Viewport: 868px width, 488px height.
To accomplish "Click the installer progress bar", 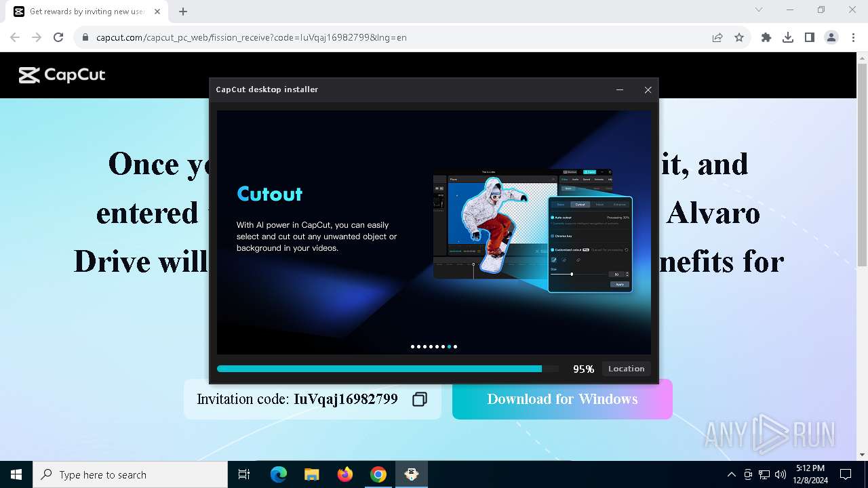I will point(388,369).
